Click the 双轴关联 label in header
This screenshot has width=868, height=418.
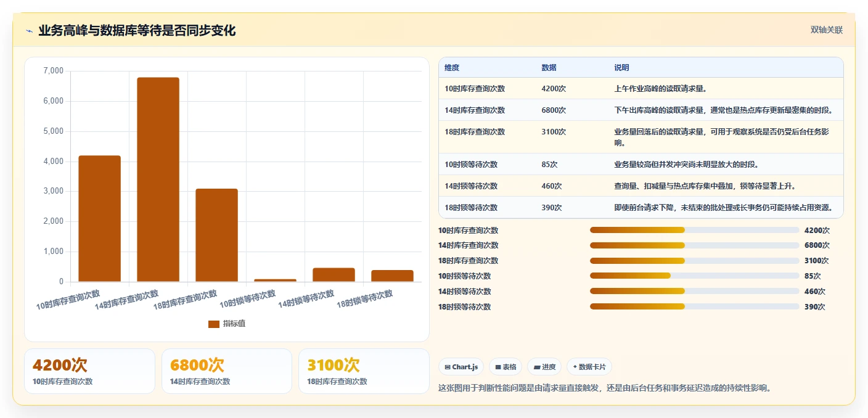[826, 30]
